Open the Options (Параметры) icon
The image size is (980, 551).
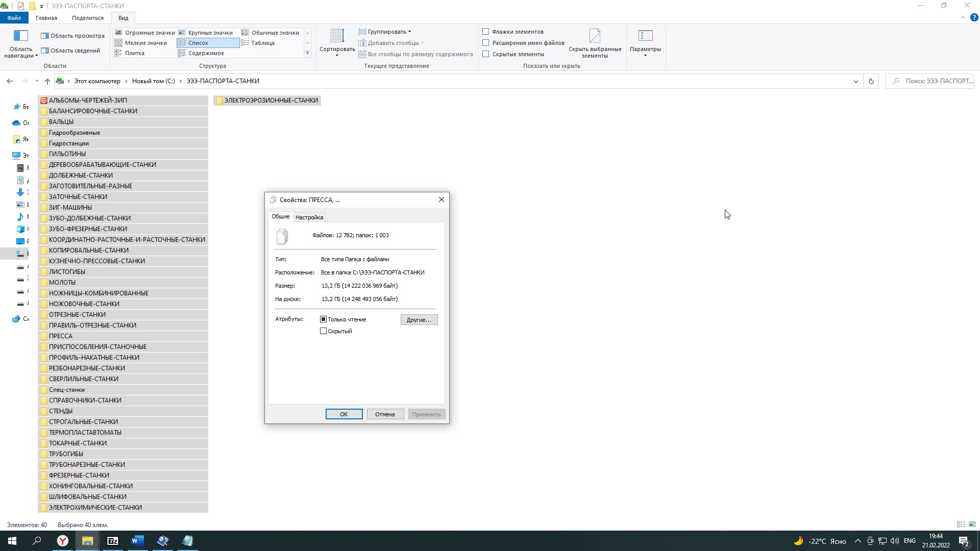(x=645, y=36)
